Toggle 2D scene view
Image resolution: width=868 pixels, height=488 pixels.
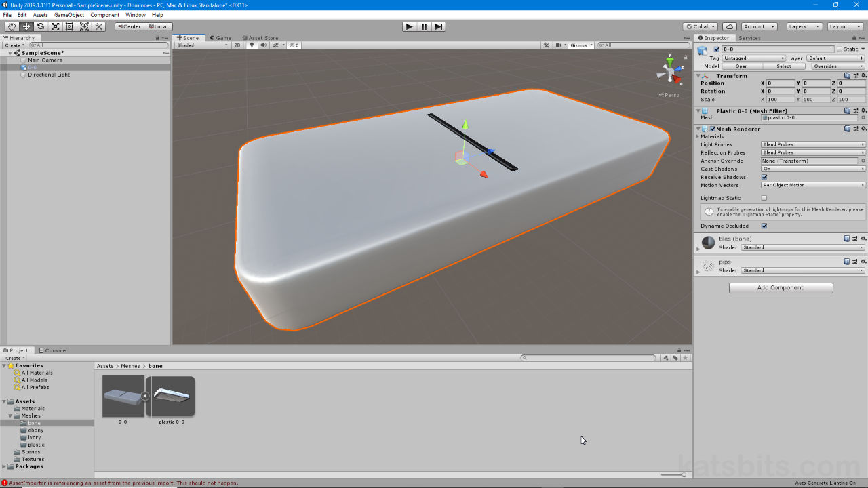(x=237, y=45)
